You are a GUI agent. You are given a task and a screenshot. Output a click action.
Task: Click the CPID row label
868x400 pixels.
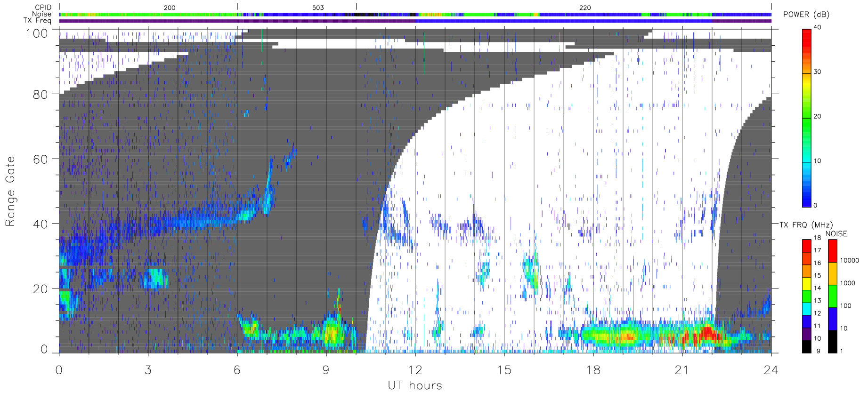(x=43, y=8)
